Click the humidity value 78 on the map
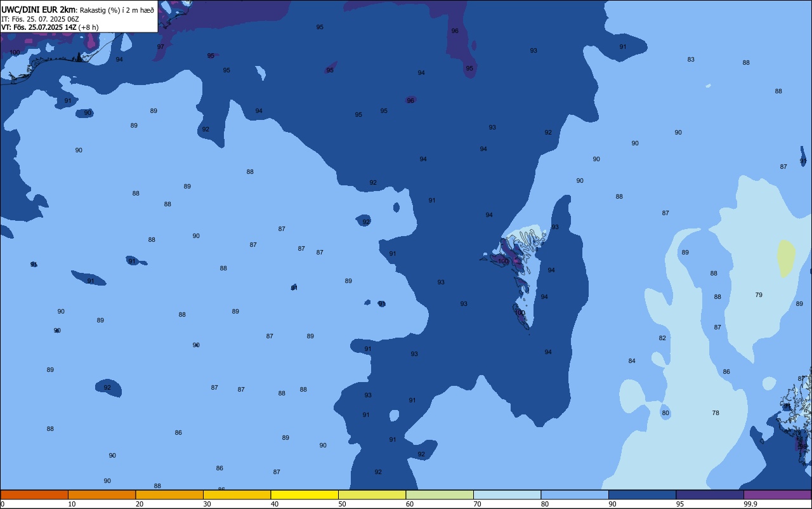This screenshot has height=509, width=812. [716, 413]
